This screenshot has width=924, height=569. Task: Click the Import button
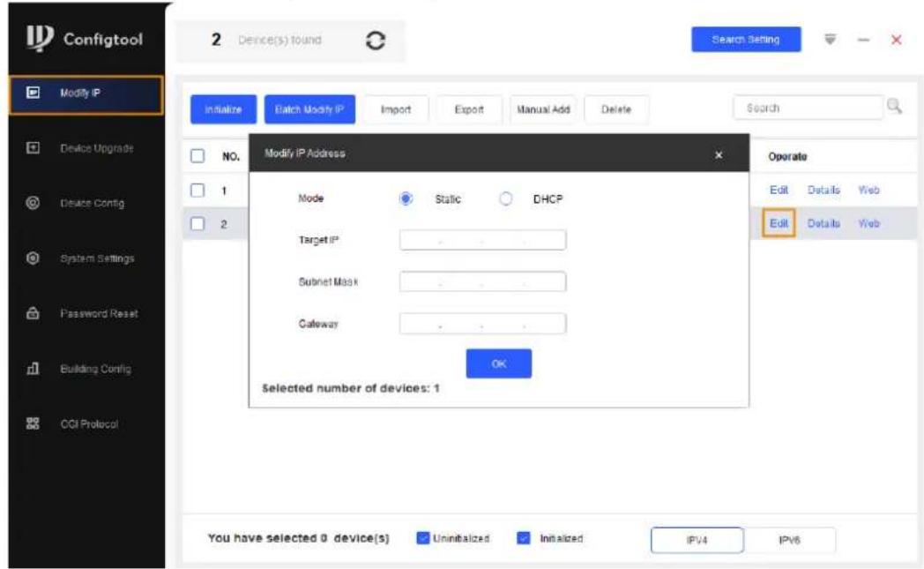[x=396, y=109]
